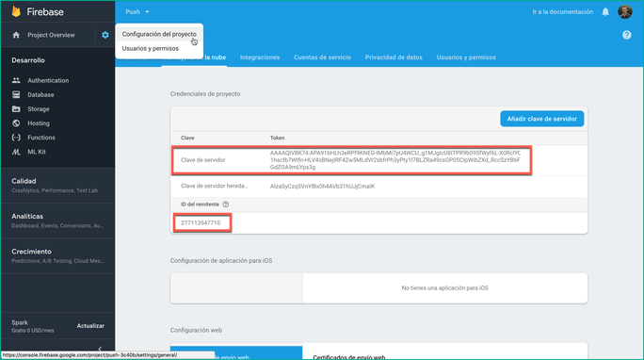The image size is (644, 360).
Task: Click the Authentication people icon
Action: [16, 80]
